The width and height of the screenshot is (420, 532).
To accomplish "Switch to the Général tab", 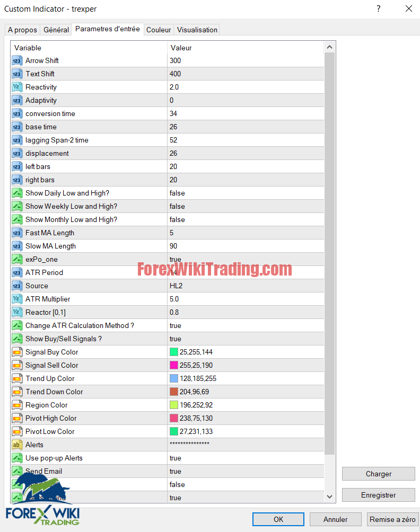I will coord(56,30).
